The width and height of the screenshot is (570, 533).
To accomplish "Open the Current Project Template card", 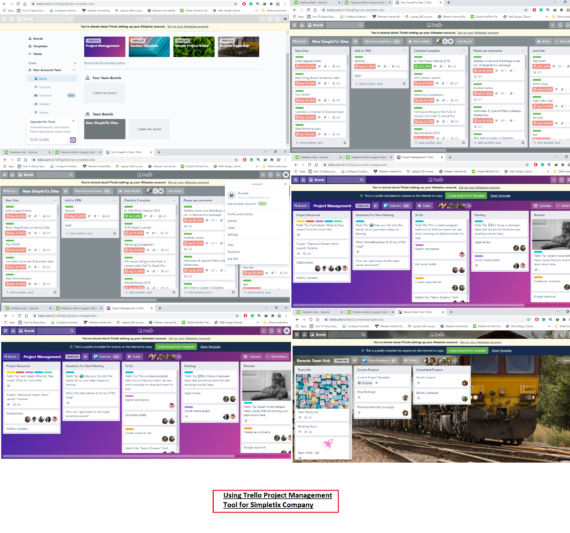I will point(382,380).
